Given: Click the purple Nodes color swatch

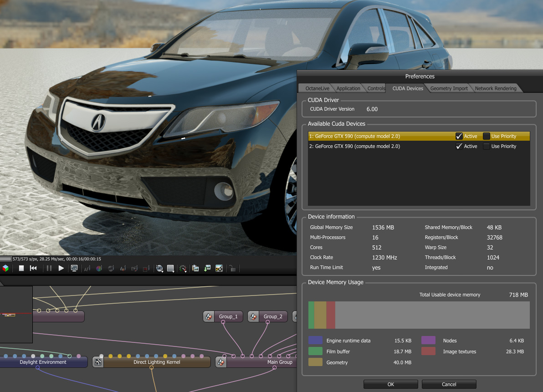Looking at the screenshot, I should 428,341.
